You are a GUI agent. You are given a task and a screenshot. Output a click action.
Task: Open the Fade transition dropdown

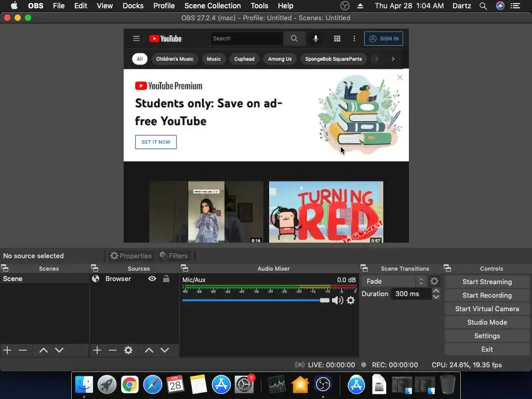394,281
